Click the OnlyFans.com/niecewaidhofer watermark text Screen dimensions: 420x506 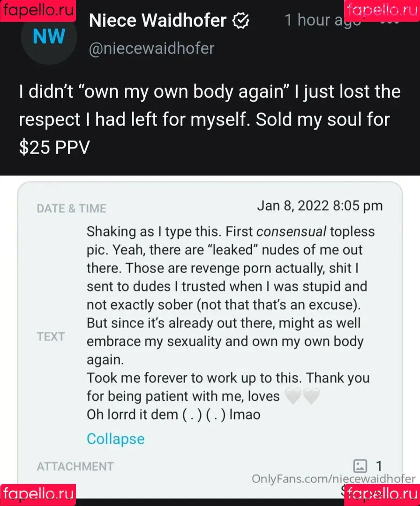[x=333, y=479]
